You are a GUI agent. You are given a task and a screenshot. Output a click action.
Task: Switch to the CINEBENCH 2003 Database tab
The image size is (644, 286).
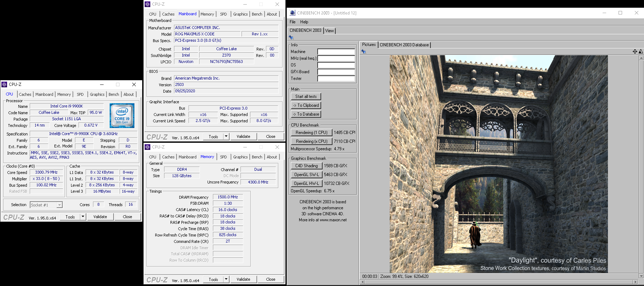tap(404, 45)
